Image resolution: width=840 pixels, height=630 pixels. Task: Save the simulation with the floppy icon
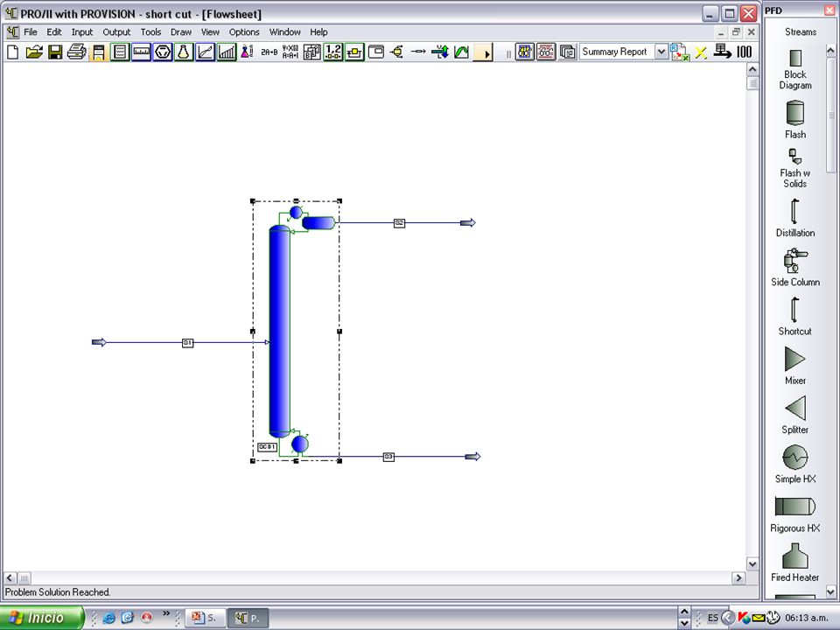[55, 52]
